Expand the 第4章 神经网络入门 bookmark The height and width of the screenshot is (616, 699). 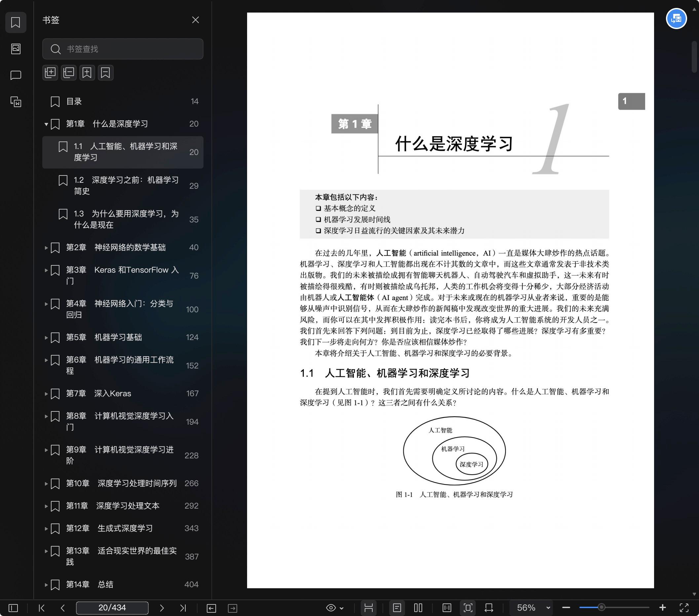click(x=46, y=304)
